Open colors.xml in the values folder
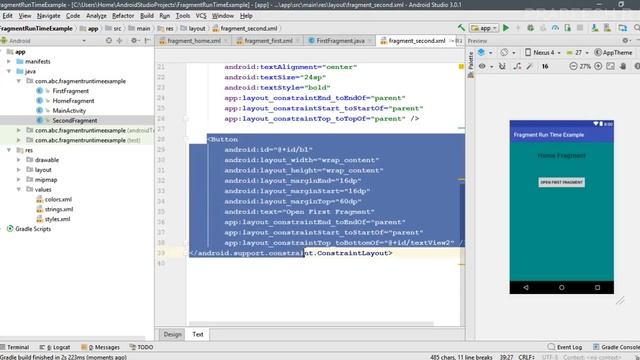 (x=58, y=199)
